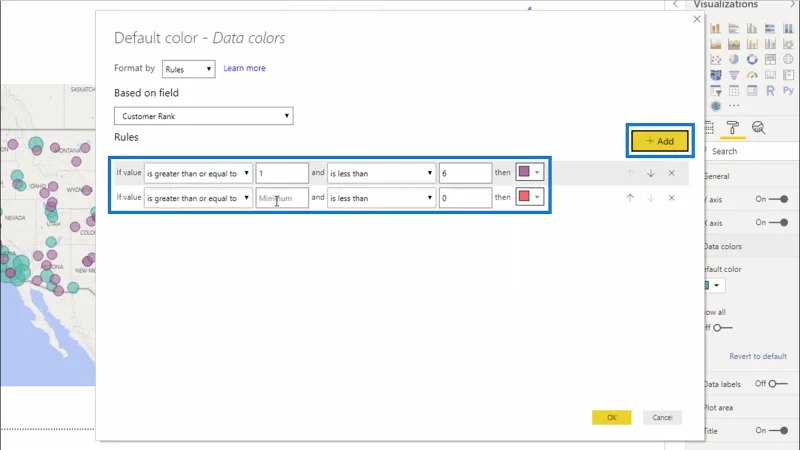Open the Format by Rules dropdown

pyautogui.click(x=188, y=69)
